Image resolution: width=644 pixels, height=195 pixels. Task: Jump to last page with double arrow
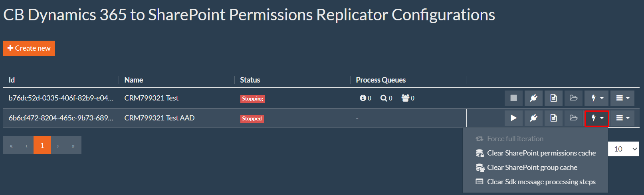point(73,145)
